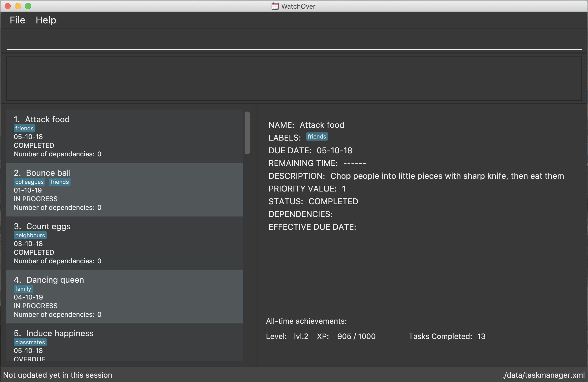Click neighbours label on Count eggs

(x=30, y=235)
